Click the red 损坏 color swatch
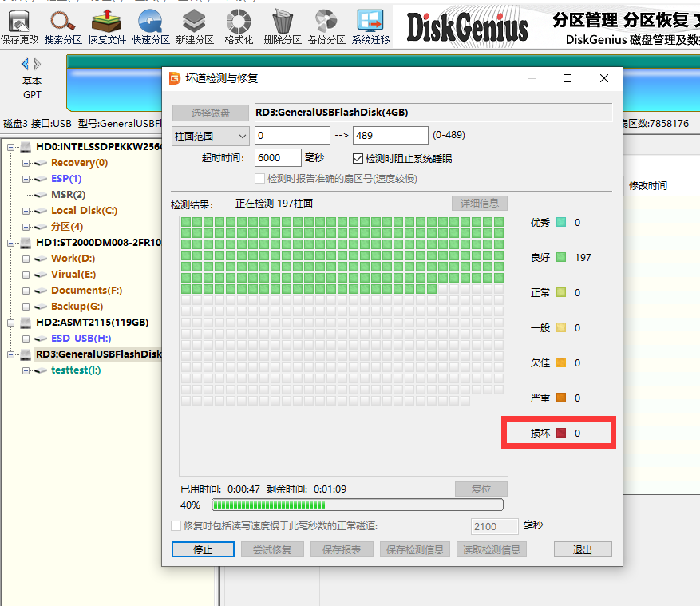Viewport: 700px width, 606px height. pyautogui.click(x=560, y=434)
